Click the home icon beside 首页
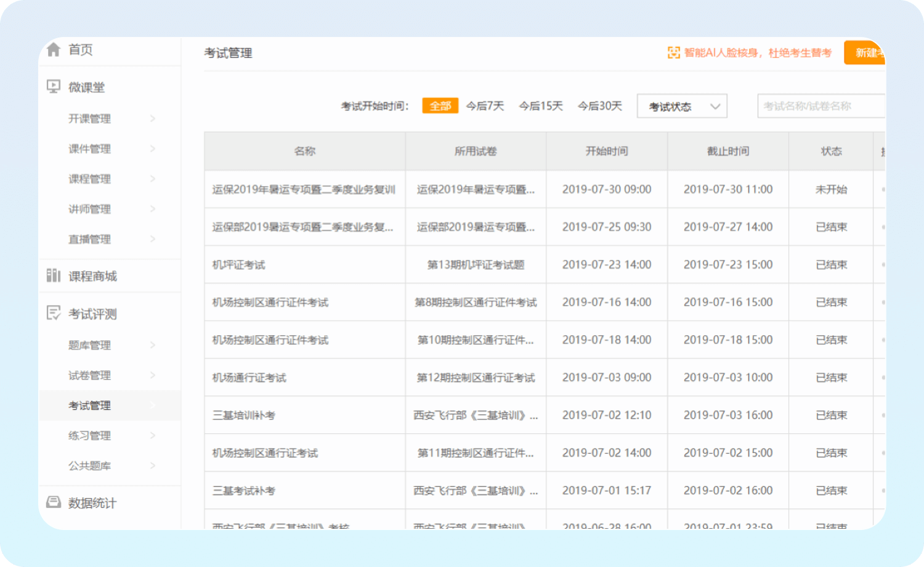Viewport: 924px width, 567px height. 54,50
